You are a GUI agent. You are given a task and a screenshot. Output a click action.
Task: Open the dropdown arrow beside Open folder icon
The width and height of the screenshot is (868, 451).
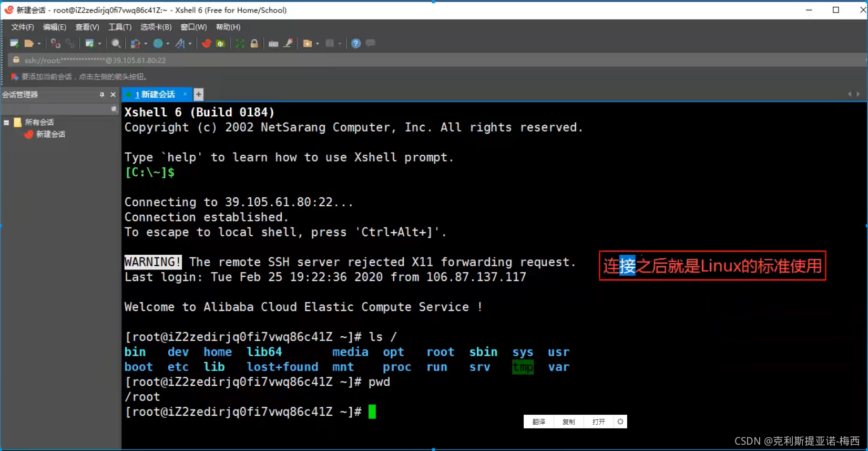pos(39,44)
